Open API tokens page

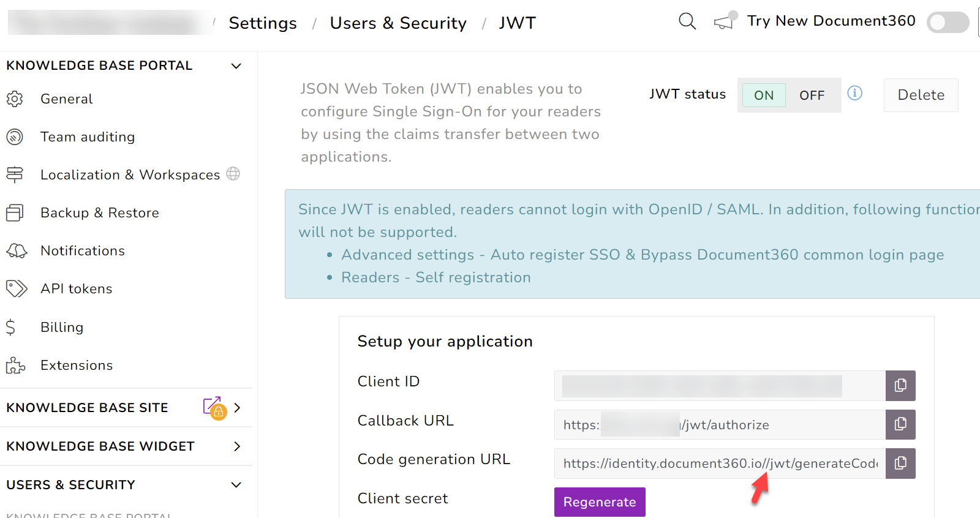77,288
